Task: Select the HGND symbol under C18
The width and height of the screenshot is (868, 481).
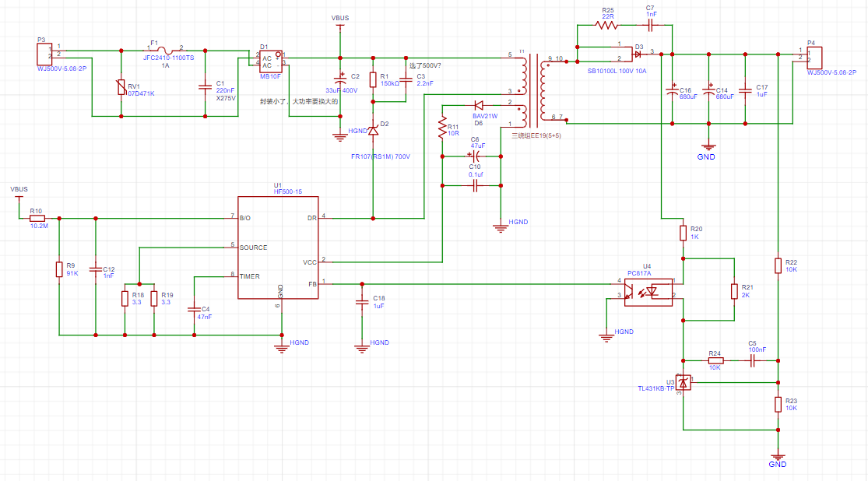Action: pyautogui.click(x=362, y=348)
